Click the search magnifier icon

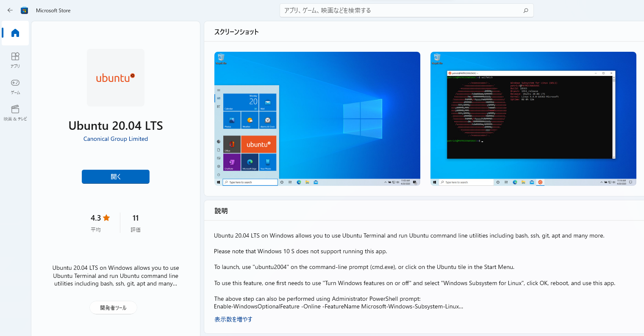pos(525,10)
